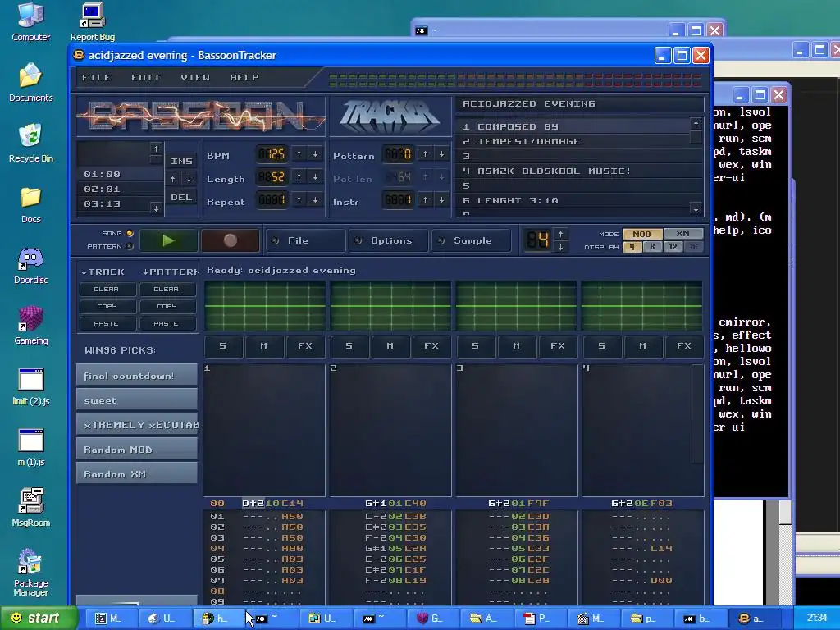The height and width of the screenshot is (630, 840).
Task: Decrease the song Length value
Action: click(x=316, y=177)
